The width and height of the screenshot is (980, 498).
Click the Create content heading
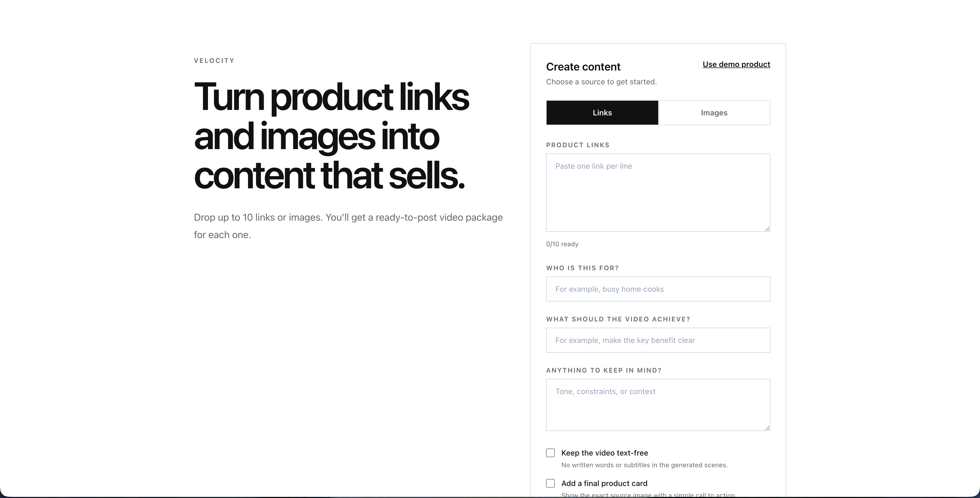click(583, 67)
